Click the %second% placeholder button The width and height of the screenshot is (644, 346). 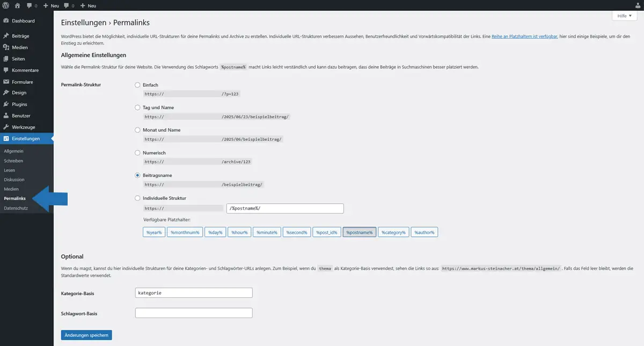[297, 232]
